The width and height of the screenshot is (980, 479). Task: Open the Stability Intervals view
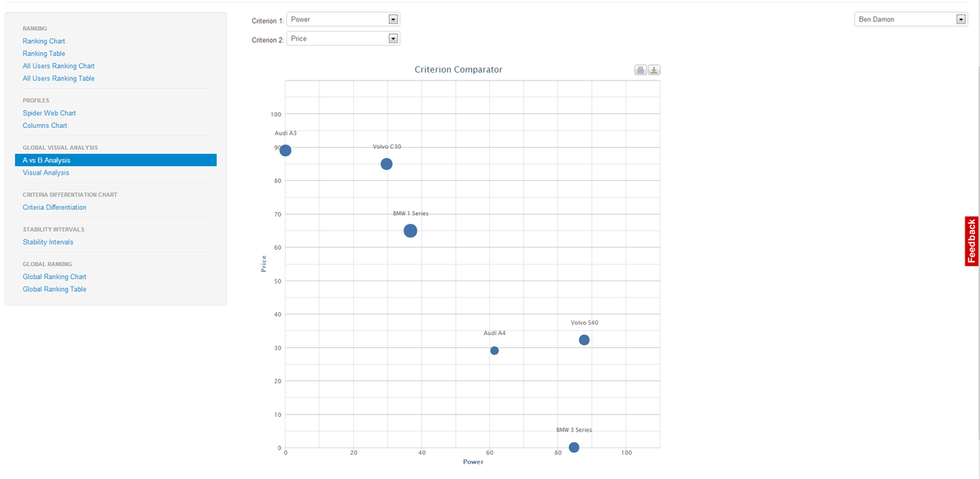point(47,241)
